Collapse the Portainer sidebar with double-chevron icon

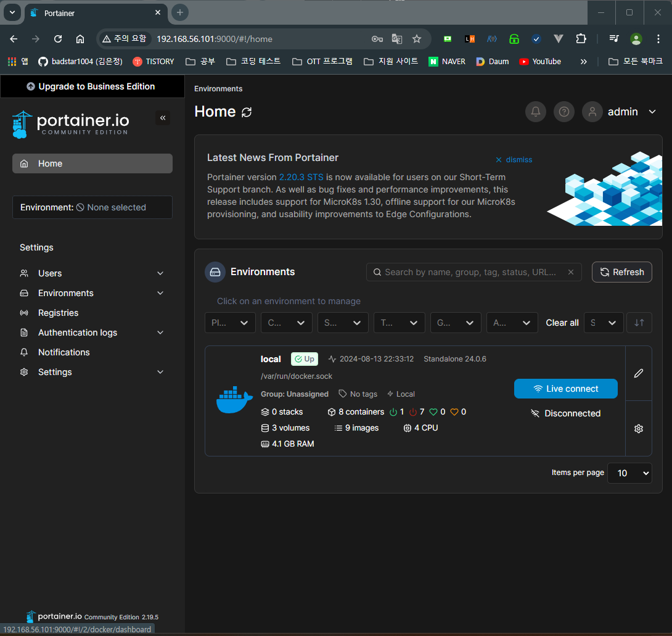pos(163,118)
